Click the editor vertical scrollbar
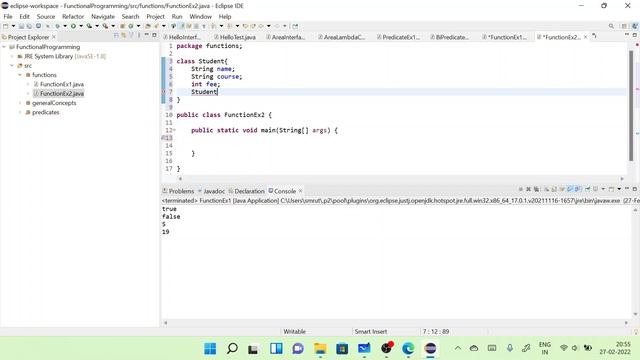 click(x=631, y=106)
